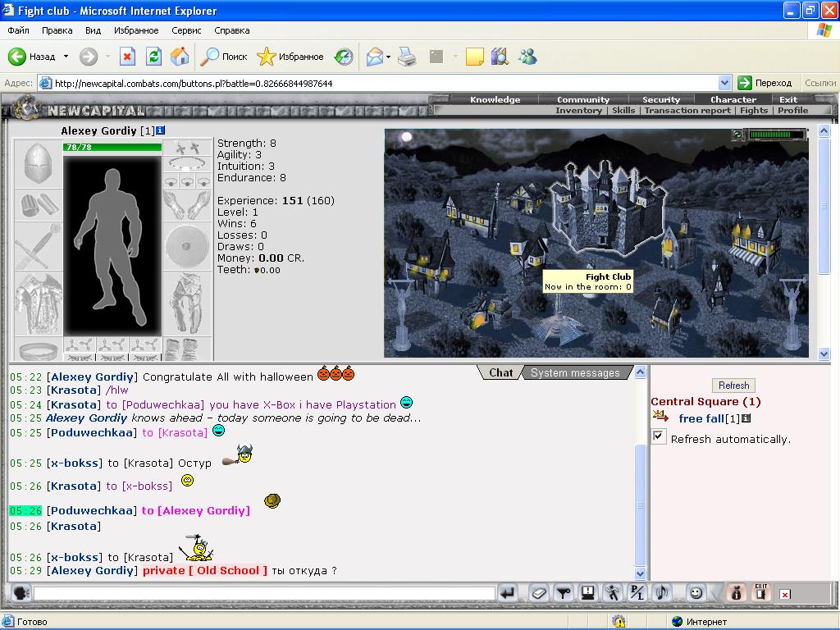
Task: Toggle the Refresh automatically checkbox
Action: point(659,436)
